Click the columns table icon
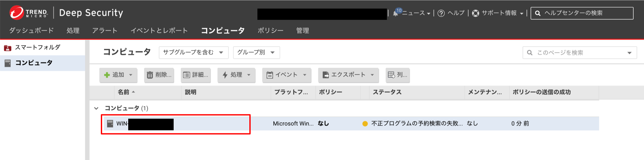Screen dimensions: 644x160 (391, 75)
